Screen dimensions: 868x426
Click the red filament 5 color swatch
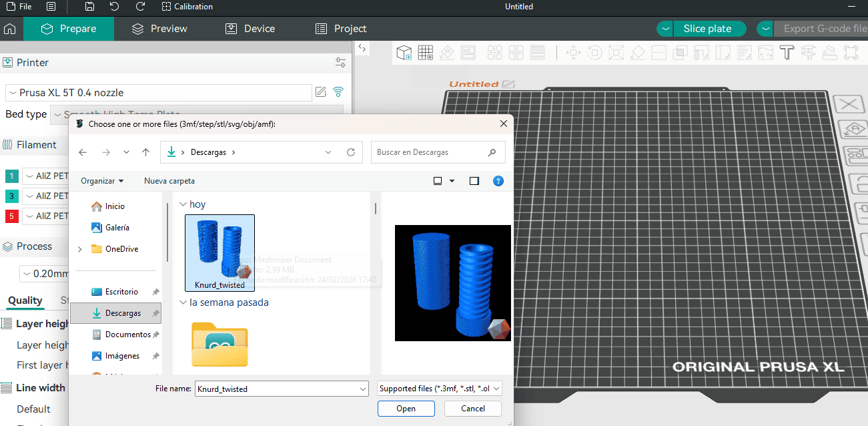[11, 216]
